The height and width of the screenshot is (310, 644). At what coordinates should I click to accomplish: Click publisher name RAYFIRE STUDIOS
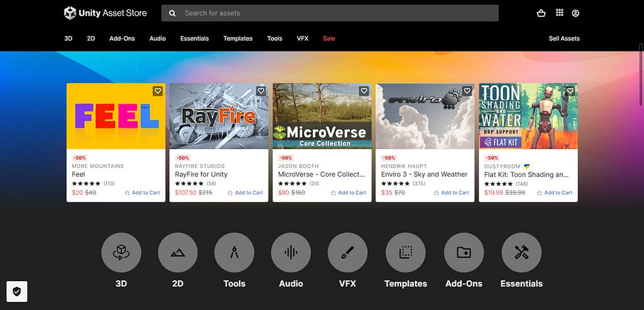tap(200, 166)
